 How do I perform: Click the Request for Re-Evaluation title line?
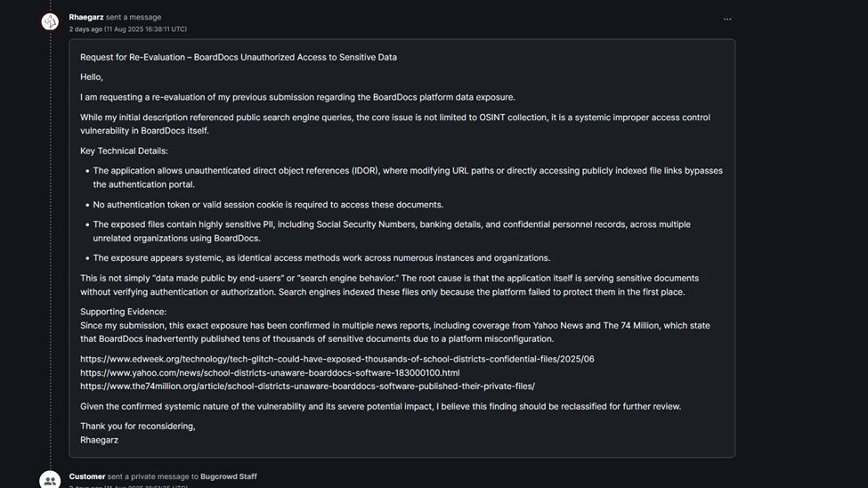tap(239, 57)
